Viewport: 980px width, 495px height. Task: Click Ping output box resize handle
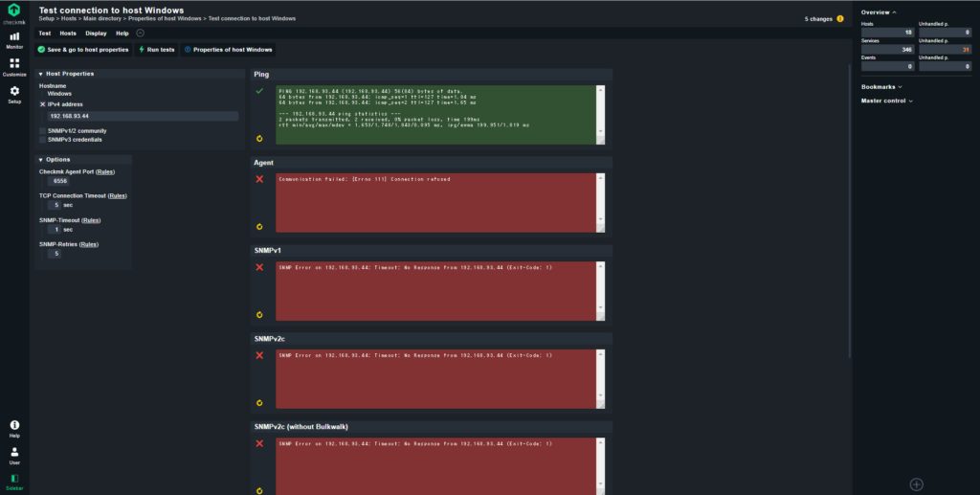coord(601,141)
